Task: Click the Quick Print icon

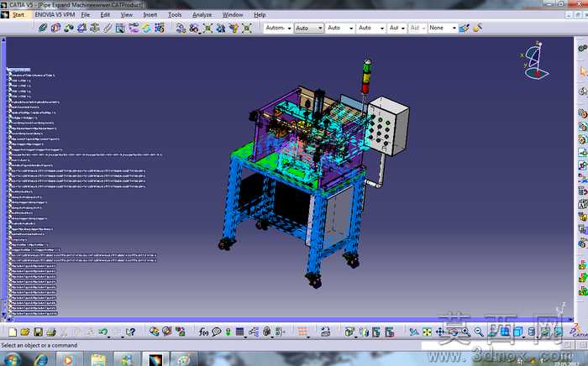Action: pyautogui.click(x=51, y=332)
